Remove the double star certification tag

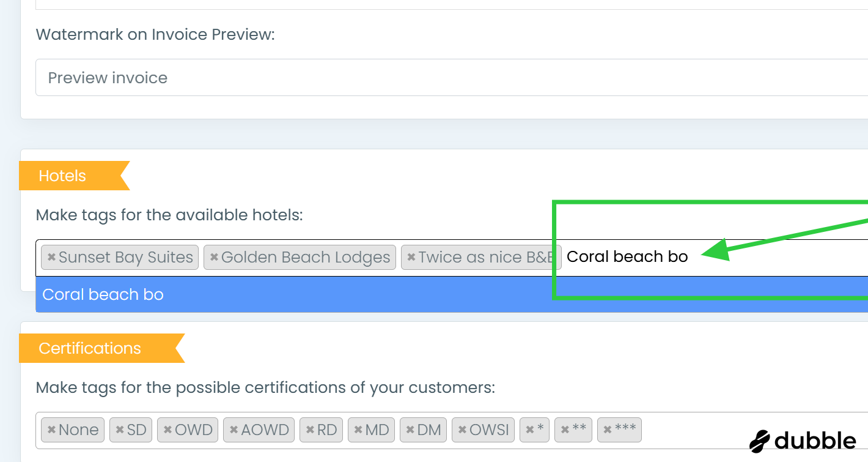pyautogui.click(x=565, y=430)
